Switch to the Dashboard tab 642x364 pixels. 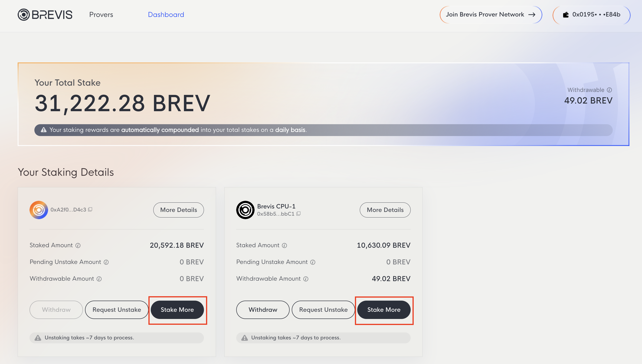[x=166, y=15]
